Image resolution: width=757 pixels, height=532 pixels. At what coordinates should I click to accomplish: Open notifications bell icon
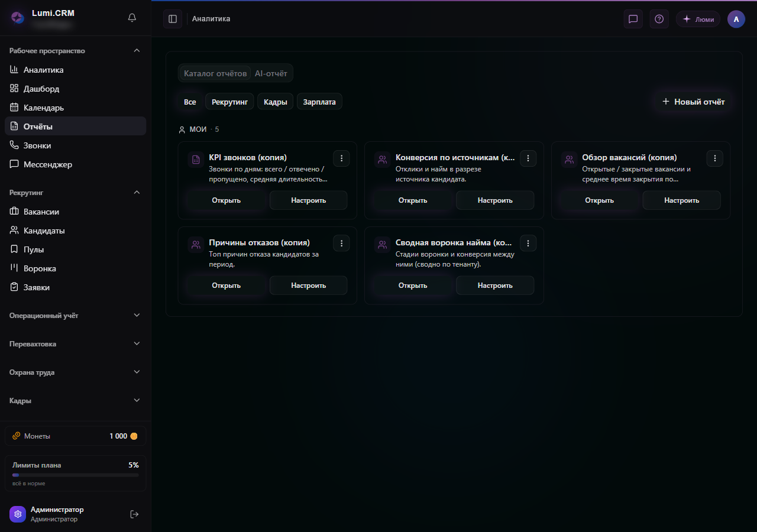(x=132, y=18)
